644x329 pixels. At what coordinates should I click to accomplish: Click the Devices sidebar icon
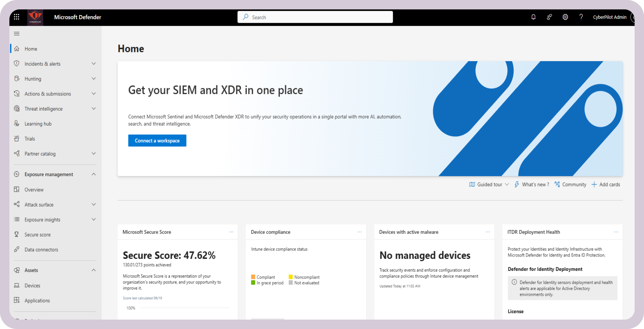(x=17, y=285)
